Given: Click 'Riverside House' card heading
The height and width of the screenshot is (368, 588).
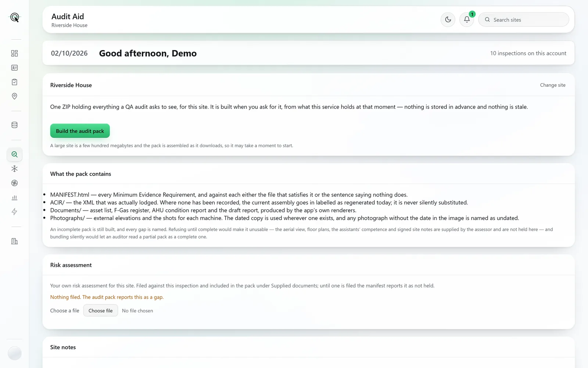Looking at the screenshot, I should 71,85.
